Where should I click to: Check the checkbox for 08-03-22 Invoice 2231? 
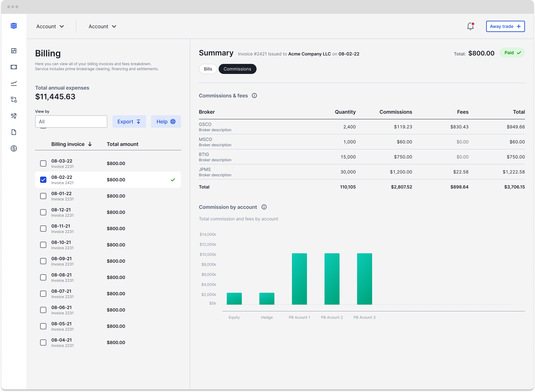point(43,163)
